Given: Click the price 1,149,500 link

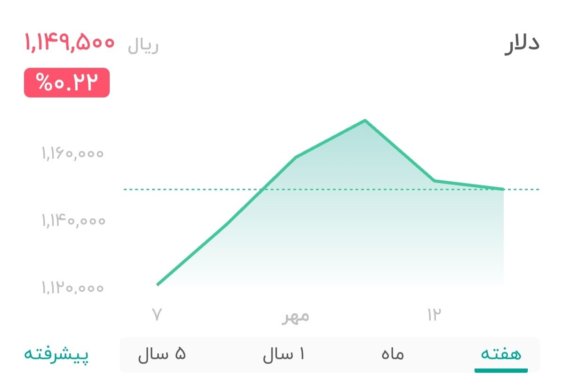Looking at the screenshot, I should pyautogui.click(x=69, y=42).
